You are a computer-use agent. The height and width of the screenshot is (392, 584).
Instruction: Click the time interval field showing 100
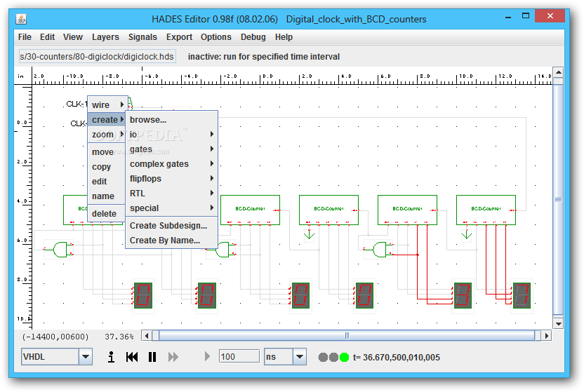(x=239, y=357)
